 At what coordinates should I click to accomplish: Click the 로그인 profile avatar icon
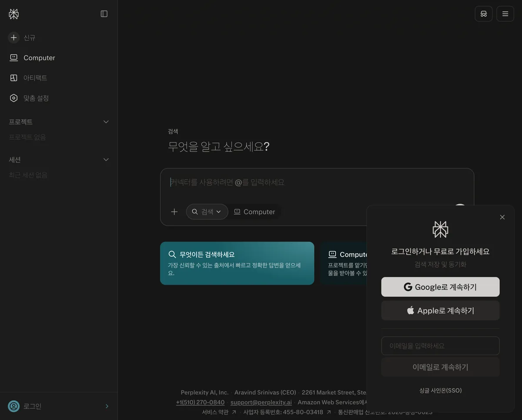pos(14,406)
